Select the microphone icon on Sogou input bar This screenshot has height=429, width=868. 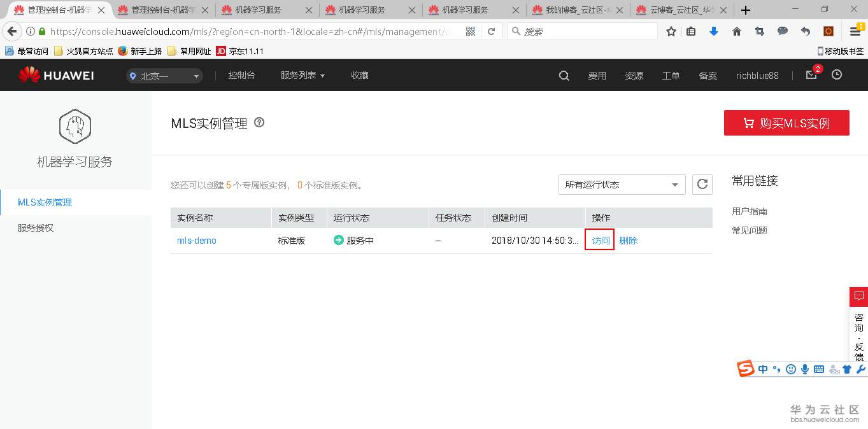(804, 369)
